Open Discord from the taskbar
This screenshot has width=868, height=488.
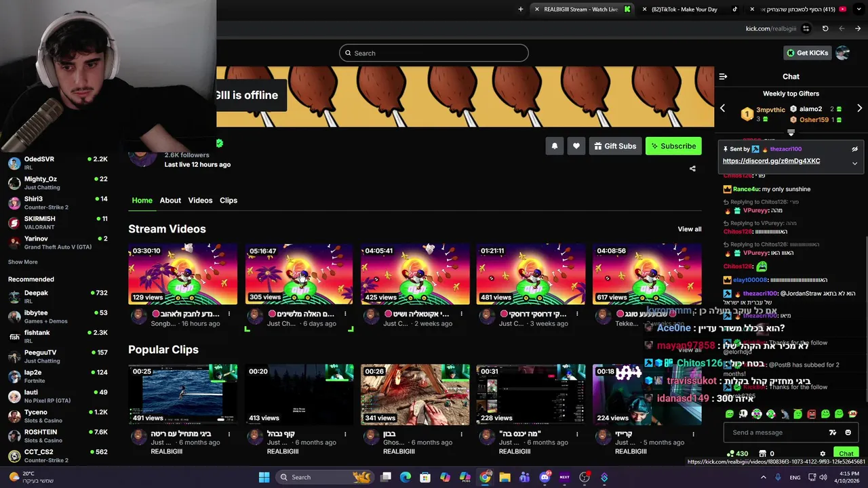[544, 477]
